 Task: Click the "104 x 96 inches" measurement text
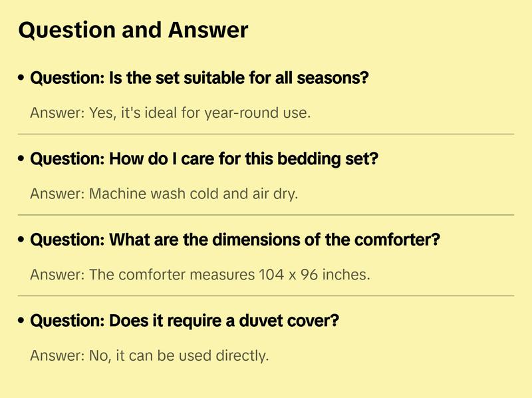coord(313,274)
